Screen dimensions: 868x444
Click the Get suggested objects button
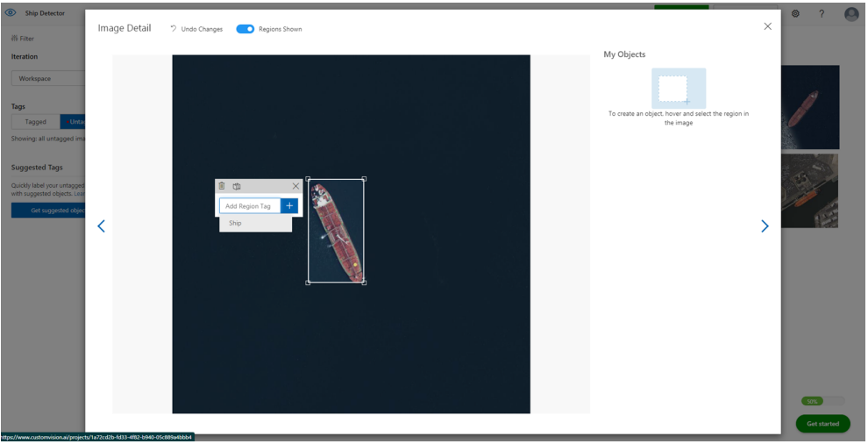coord(48,211)
